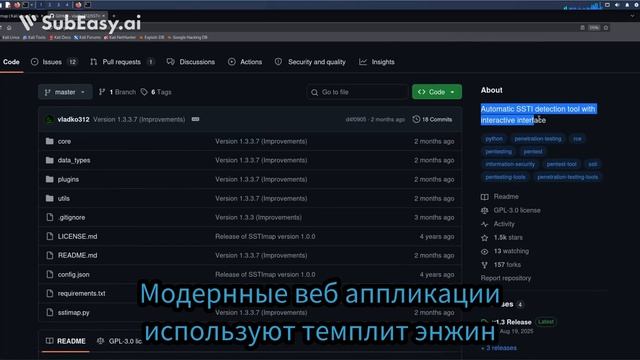
Task: Open the Google Hacking DB bookmark
Action: click(187, 37)
